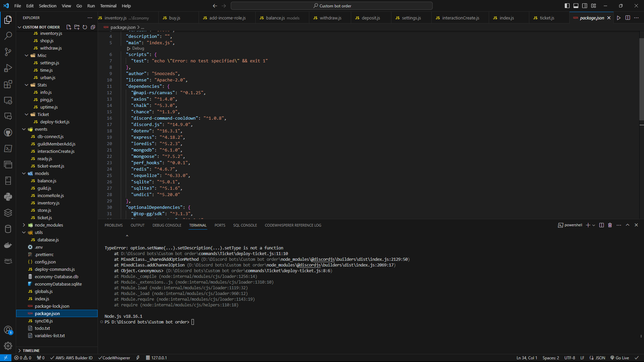
Task: Click the errors and warnings status indicator
Action: click(23, 358)
